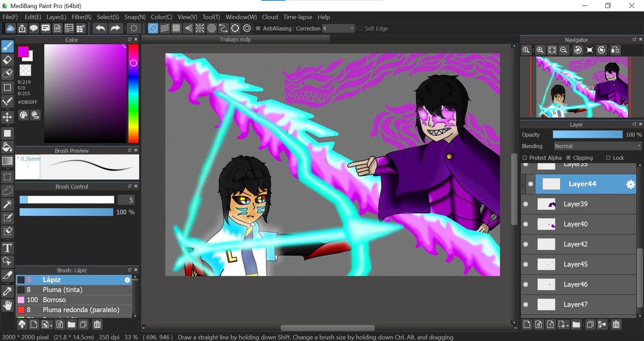Delete layer using trash icon in Layer panel

[x=616, y=324]
